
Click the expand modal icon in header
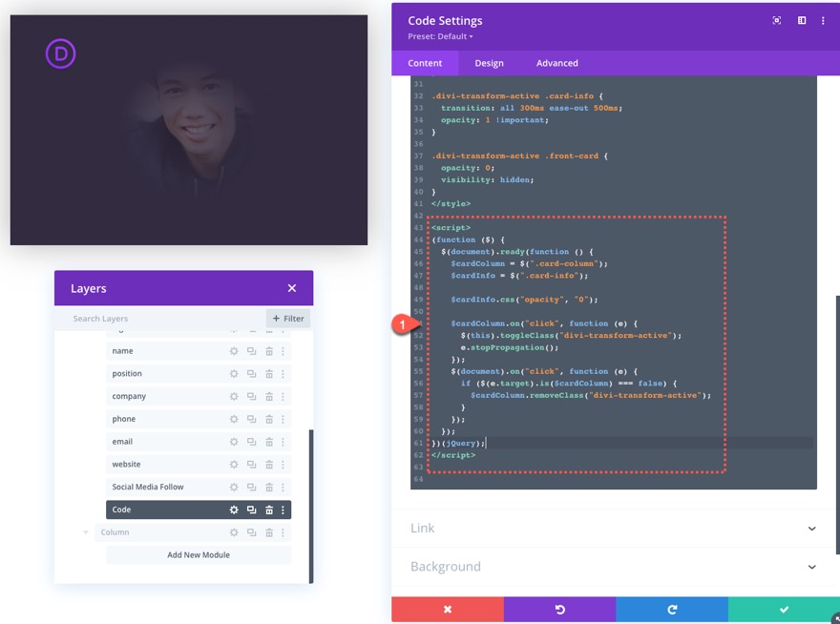[x=778, y=19]
